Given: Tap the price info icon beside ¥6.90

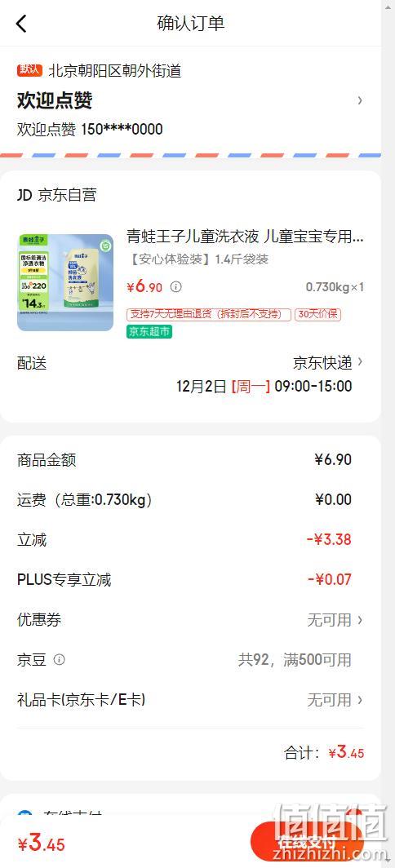Looking at the screenshot, I should coord(175,287).
